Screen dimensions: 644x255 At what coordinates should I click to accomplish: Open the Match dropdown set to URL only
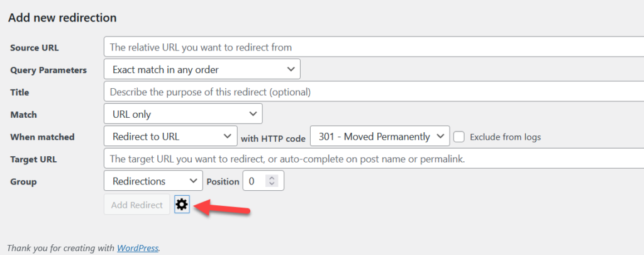click(183, 114)
